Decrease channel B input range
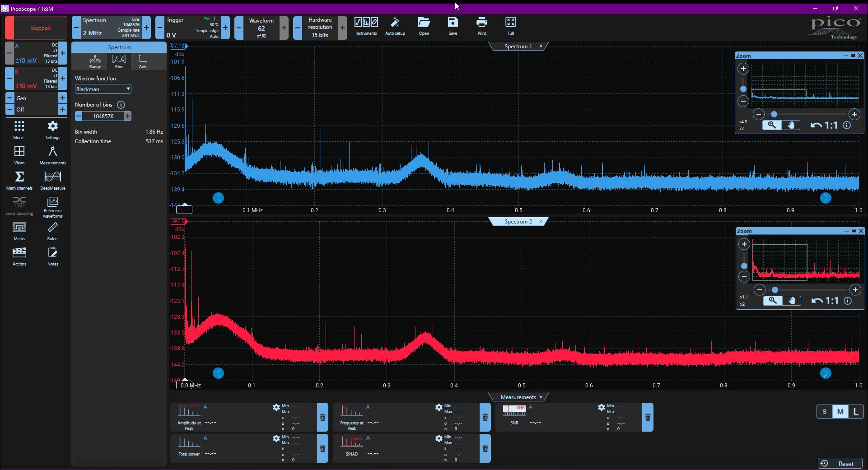This screenshot has height=470, width=868. pos(9,78)
